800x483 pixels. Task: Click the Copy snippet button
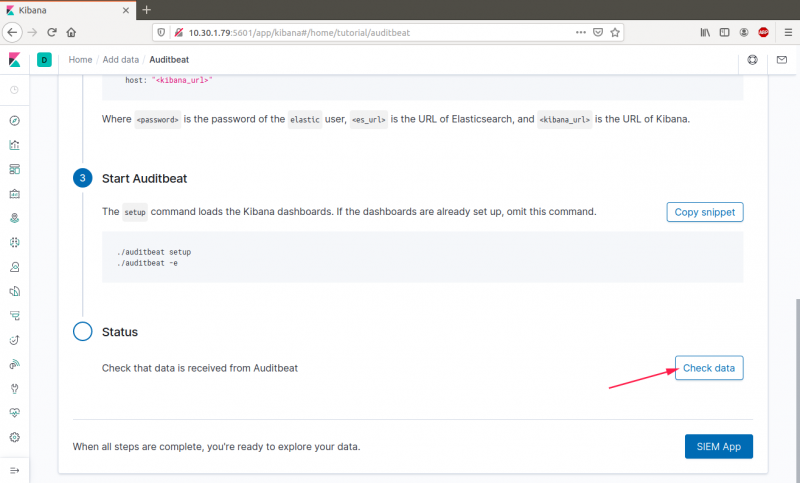point(704,212)
